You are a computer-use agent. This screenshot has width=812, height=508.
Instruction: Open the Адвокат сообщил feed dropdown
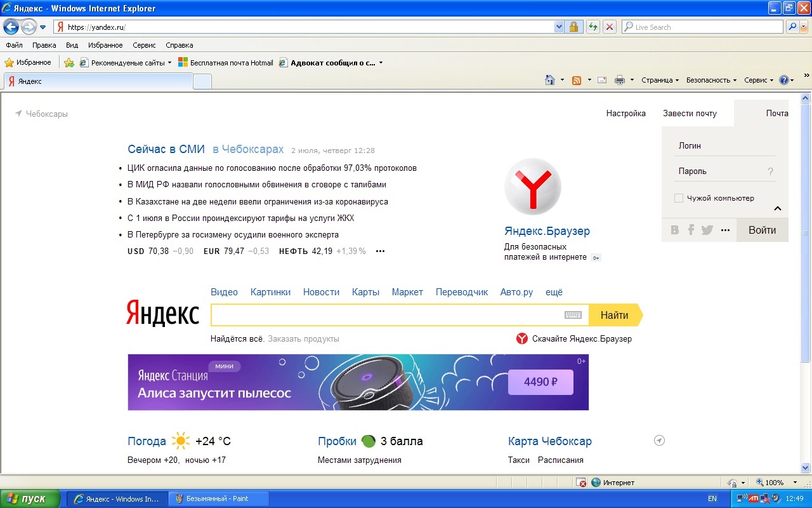tap(381, 63)
